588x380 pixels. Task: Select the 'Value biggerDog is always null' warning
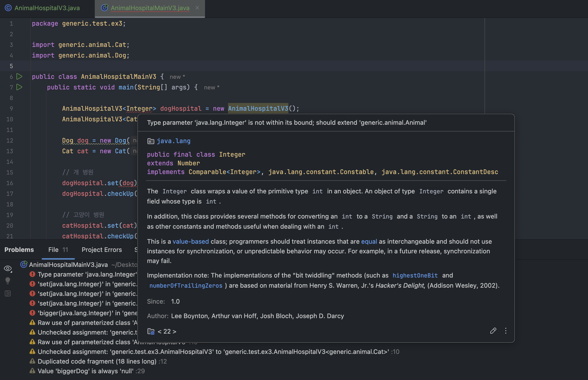click(85, 371)
